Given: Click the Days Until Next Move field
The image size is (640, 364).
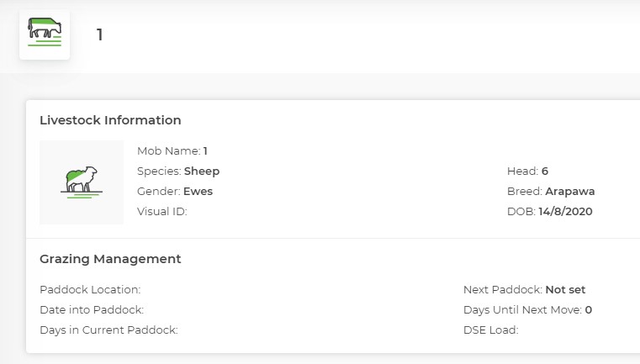Looking at the screenshot, I should point(527,309).
